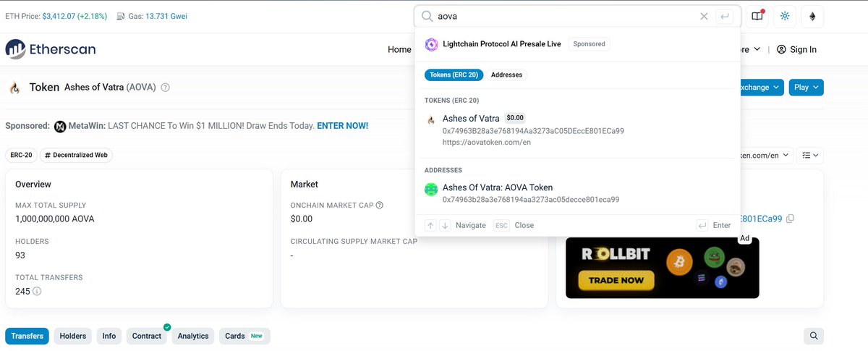Switch to the Transfers tab
This screenshot has width=868, height=351.
click(x=27, y=336)
